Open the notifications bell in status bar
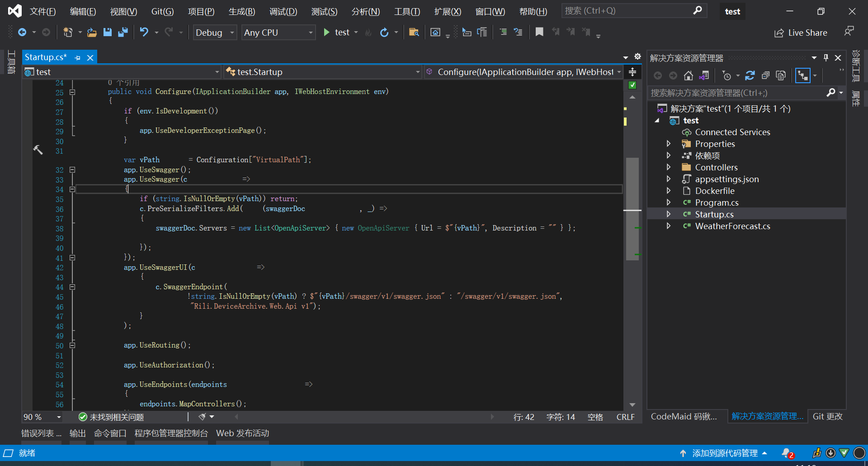This screenshot has width=868, height=466. 787,453
